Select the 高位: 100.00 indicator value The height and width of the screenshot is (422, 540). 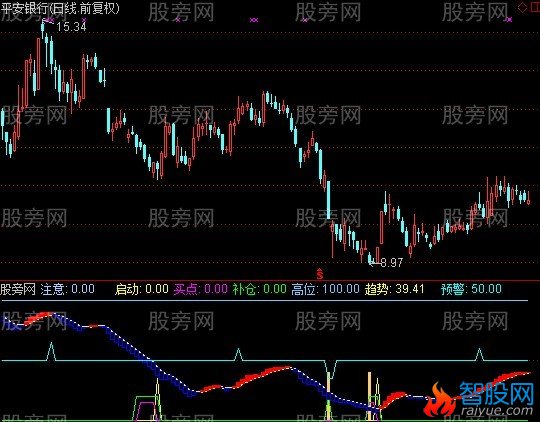point(325,289)
